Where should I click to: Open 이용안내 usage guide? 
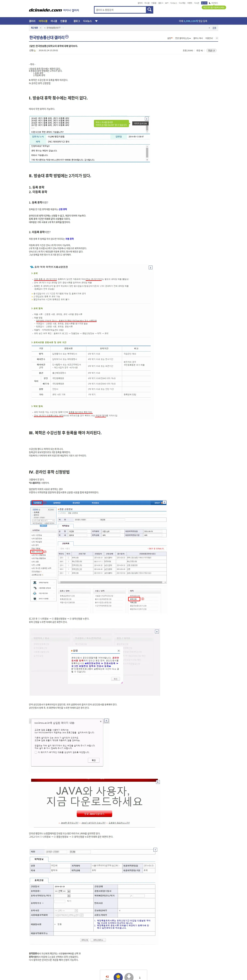point(209,38)
